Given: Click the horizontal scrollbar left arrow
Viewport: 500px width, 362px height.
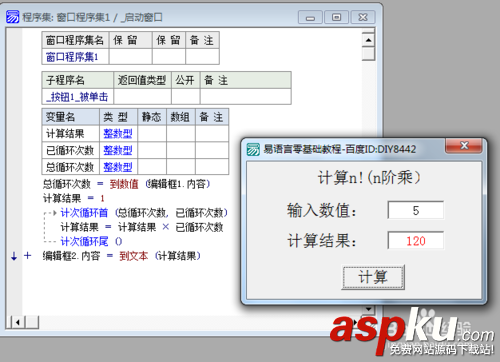Looking at the screenshot, I should pos(18,322).
